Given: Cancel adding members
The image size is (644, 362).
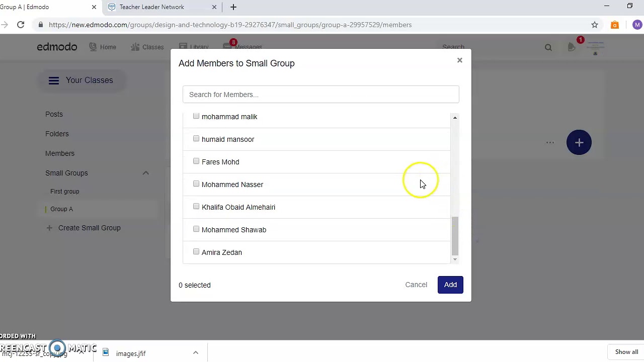Looking at the screenshot, I should (416, 285).
